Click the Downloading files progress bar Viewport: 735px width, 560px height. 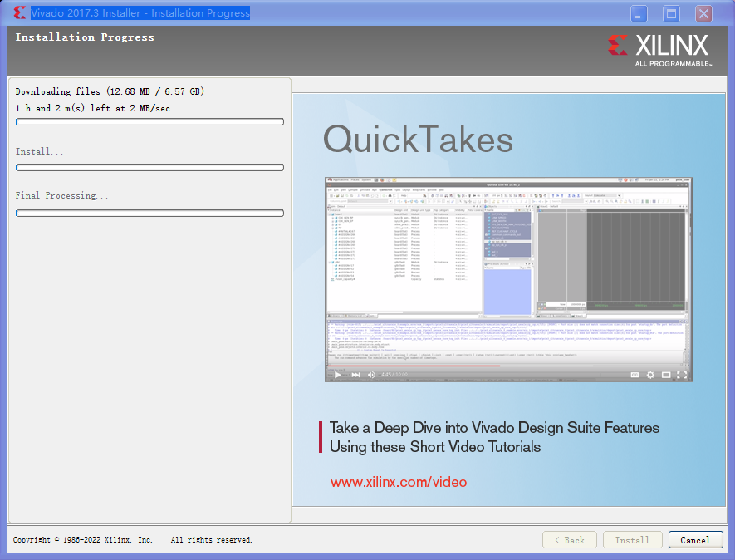click(149, 122)
